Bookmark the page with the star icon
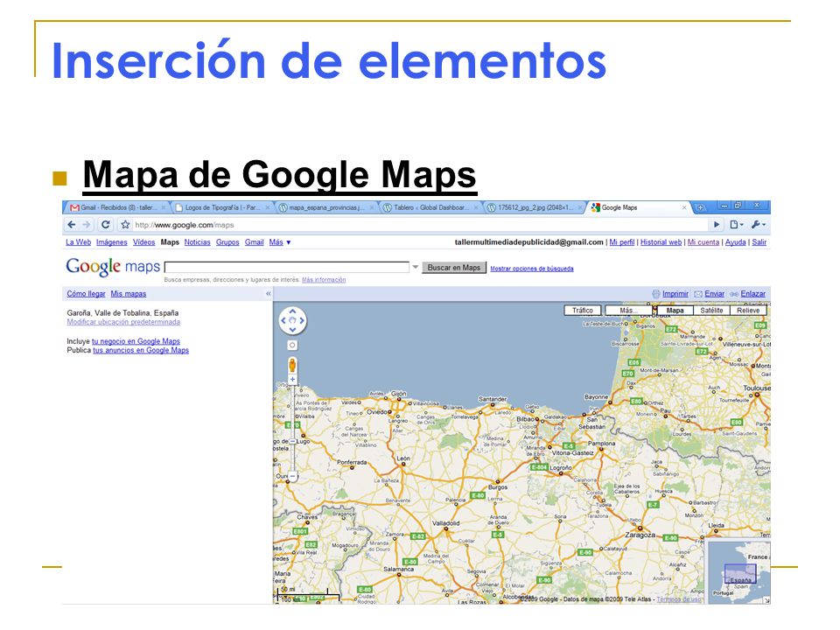 point(125,225)
